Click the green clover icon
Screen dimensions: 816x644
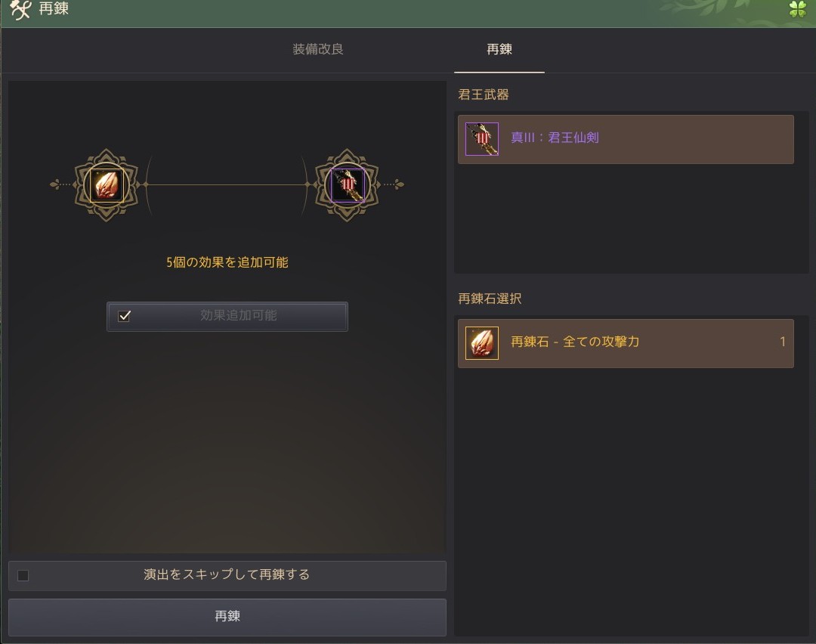coord(797,9)
